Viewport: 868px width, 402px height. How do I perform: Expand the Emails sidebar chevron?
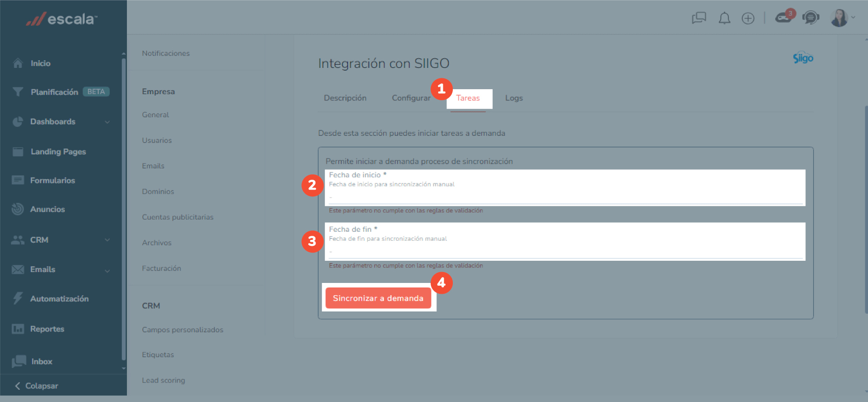point(107,271)
